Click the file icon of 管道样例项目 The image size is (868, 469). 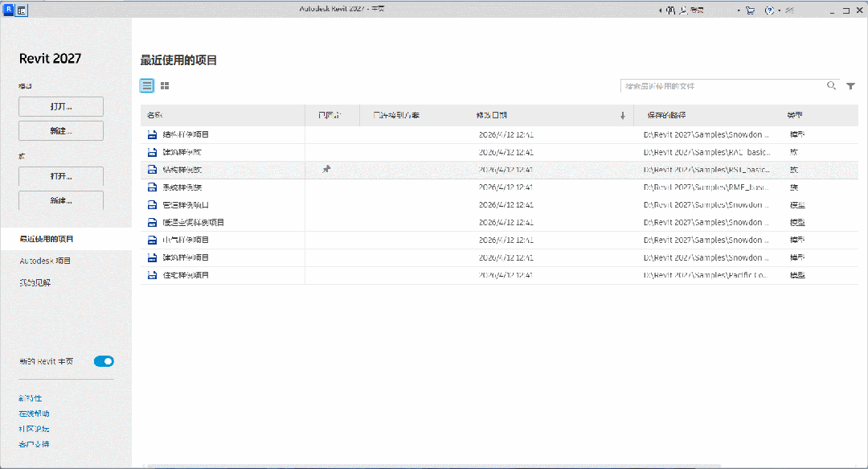[x=152, y=204]
